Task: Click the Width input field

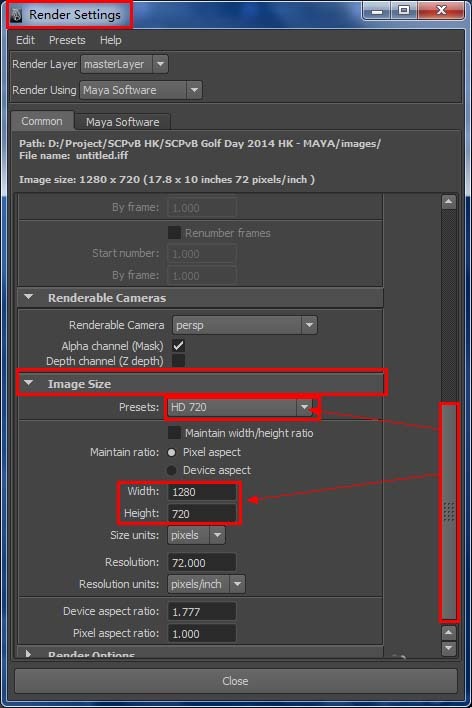Action: (x=201, y=492)
